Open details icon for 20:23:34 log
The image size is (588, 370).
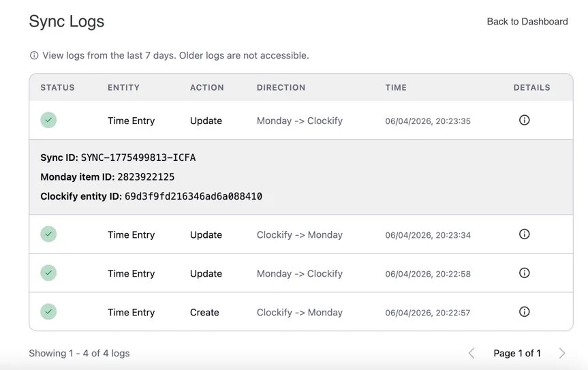pyautogui.click(x=524, y=234)
